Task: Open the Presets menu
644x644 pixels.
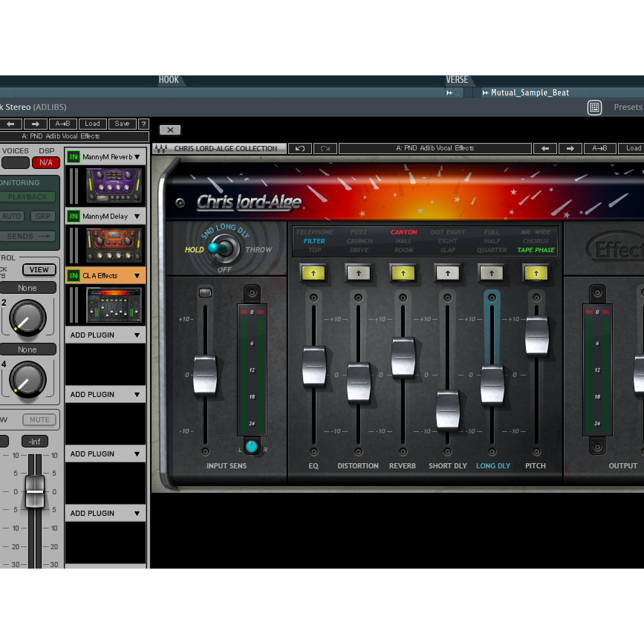Action: [x=628, y=107]
